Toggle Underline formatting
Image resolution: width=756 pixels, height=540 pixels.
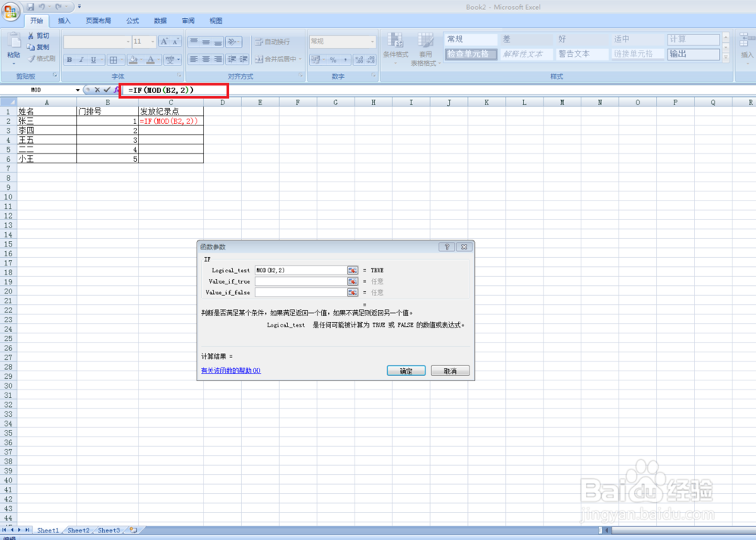pos(94,60)
